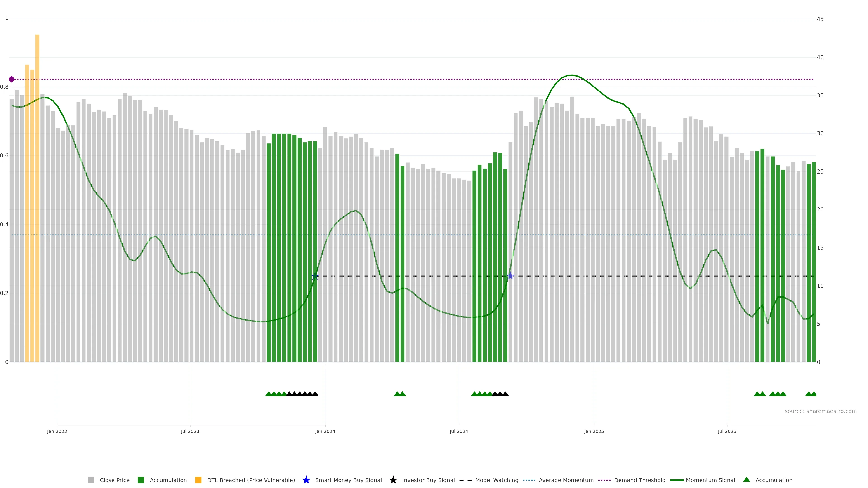Click the last black triangle marker before Jan 2024
Viewport: 868px width, 488px height.
point(315,394)
